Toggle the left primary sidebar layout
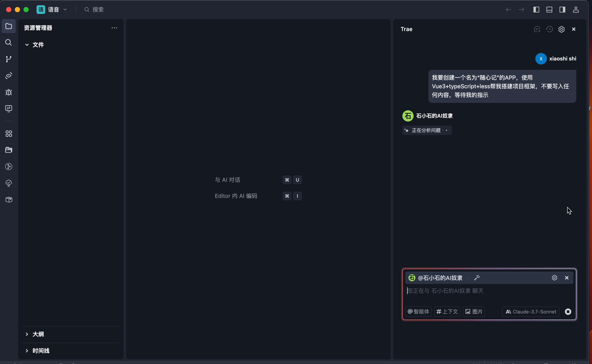 point(536,10)
